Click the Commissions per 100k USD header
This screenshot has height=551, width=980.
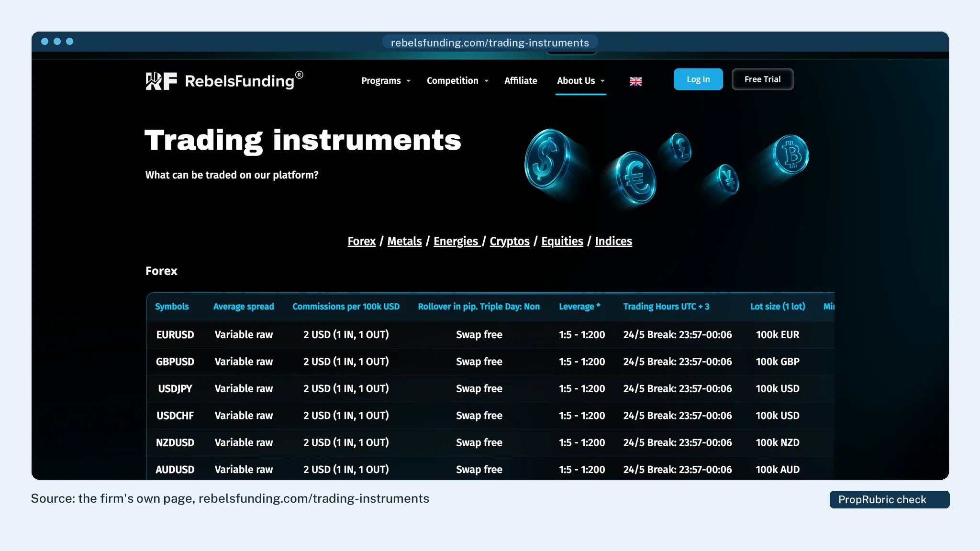tap(346, 307)
